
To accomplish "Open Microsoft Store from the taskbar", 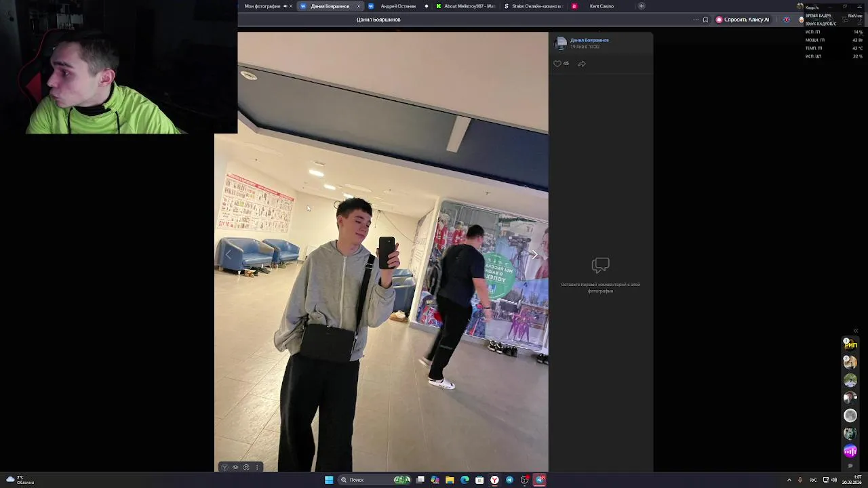I will (x=479, y=480).
